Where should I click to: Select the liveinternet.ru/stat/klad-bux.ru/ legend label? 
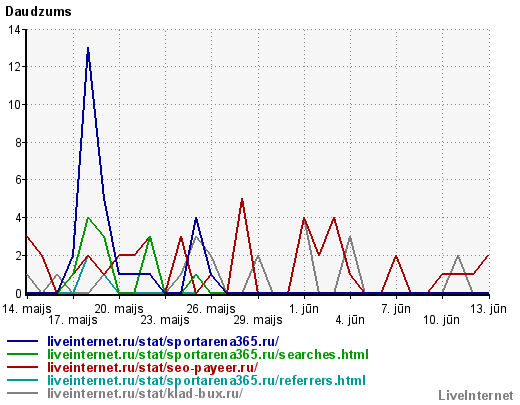(145, 393)
